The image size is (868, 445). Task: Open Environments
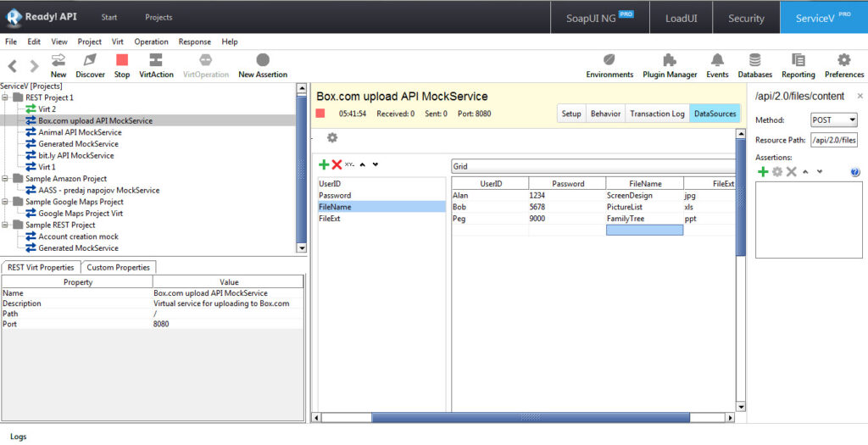coord(609,66)
